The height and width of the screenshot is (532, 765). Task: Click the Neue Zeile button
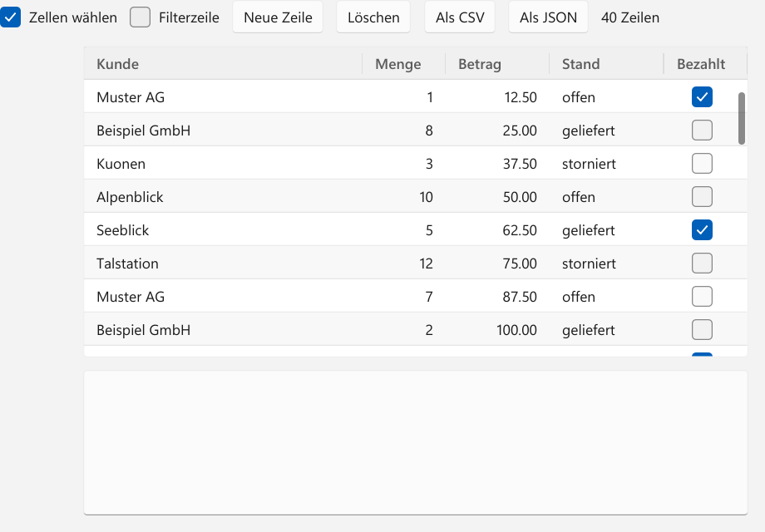tap(278, 17)
